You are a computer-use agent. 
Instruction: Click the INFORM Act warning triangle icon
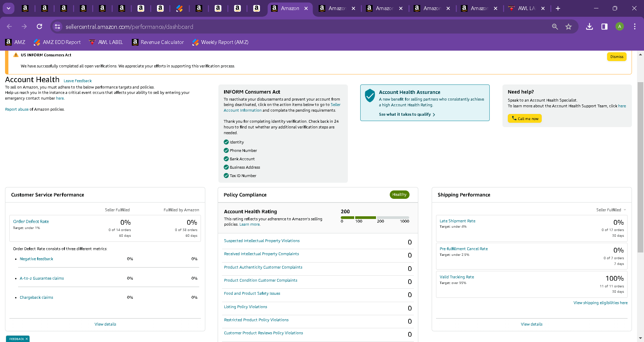pos(16,55)
